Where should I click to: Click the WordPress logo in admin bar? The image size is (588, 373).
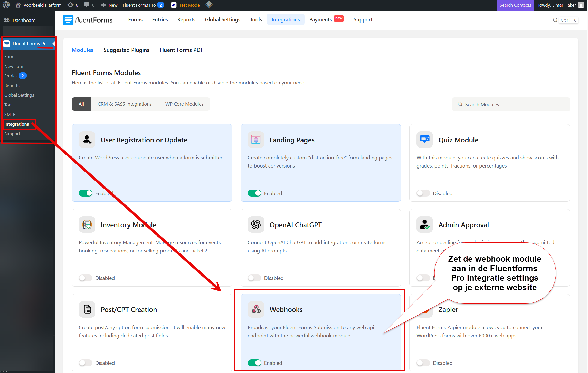(6, 5)
